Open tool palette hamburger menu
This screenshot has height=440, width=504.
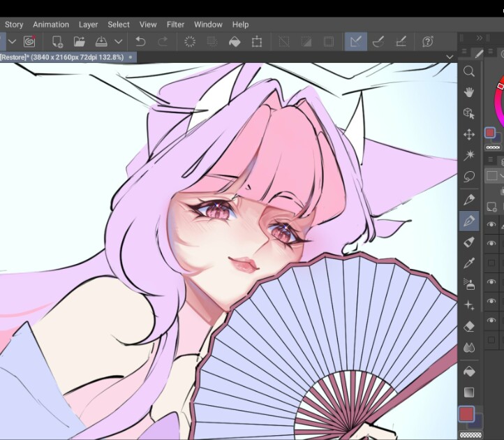[x=464, y=51]
